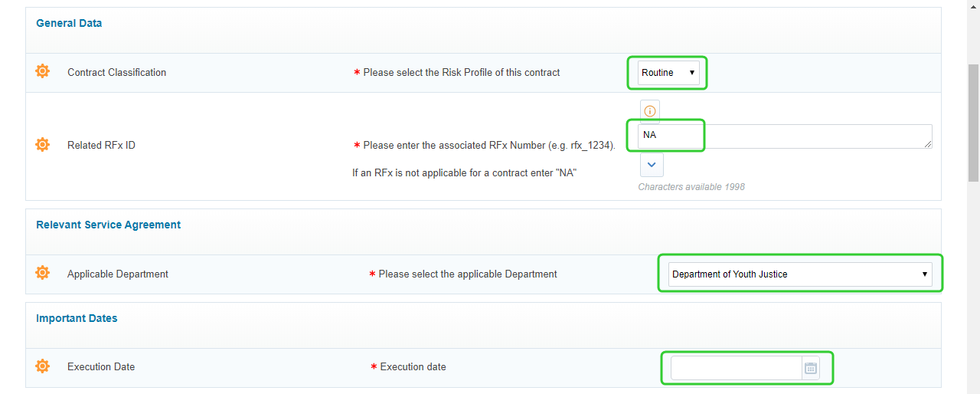Image resolution: width=980 pixels, height=394 pixels.
Task: Click the Relevant Service Agreement heading
Action: tap(109, 225)
